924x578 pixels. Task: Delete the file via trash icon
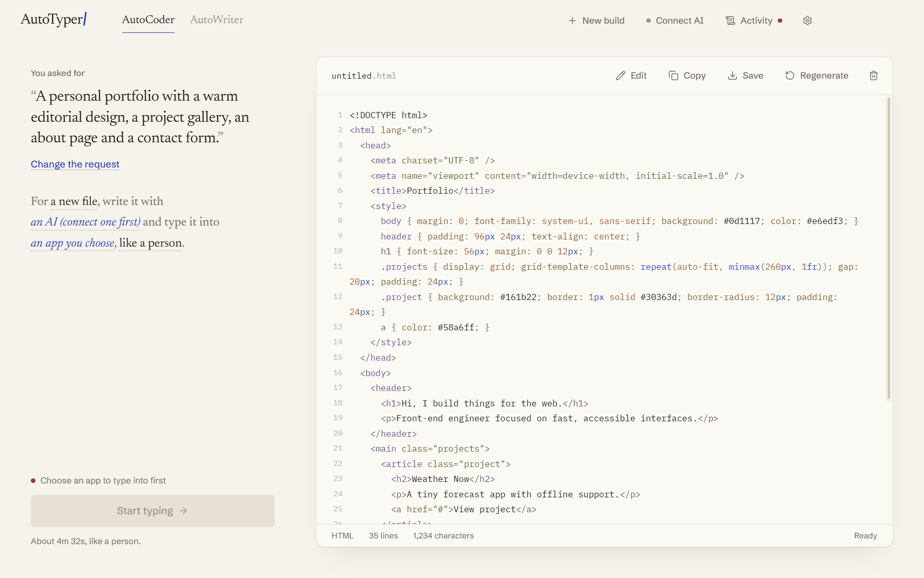click(874, 76)
